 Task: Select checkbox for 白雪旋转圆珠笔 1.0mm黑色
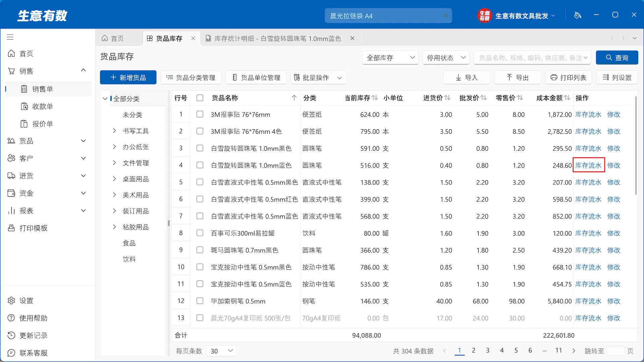pos(200,148)
